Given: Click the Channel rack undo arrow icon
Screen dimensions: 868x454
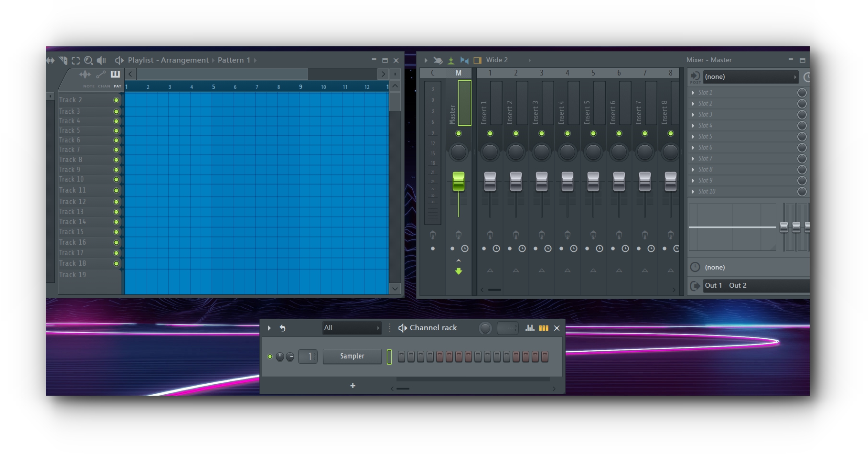Looking at the screenshot, I should tap(282, 328).
